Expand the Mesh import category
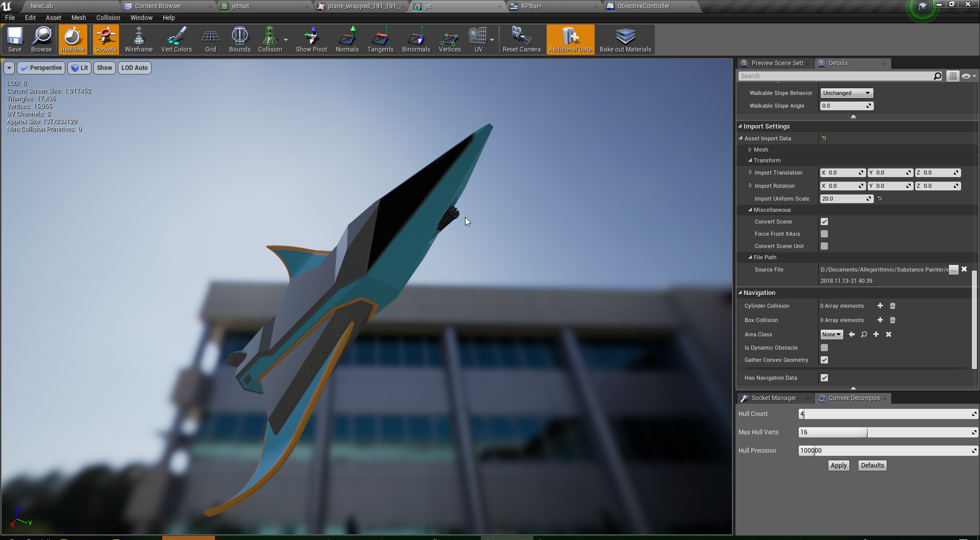 tap(750, 150)
